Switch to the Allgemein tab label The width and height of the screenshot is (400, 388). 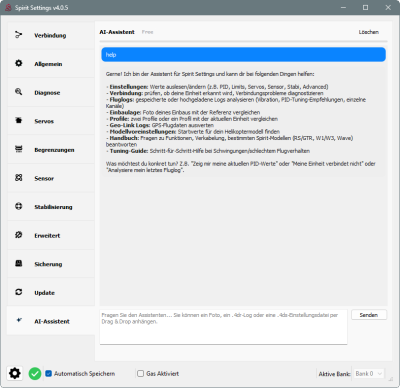[48, 64]
